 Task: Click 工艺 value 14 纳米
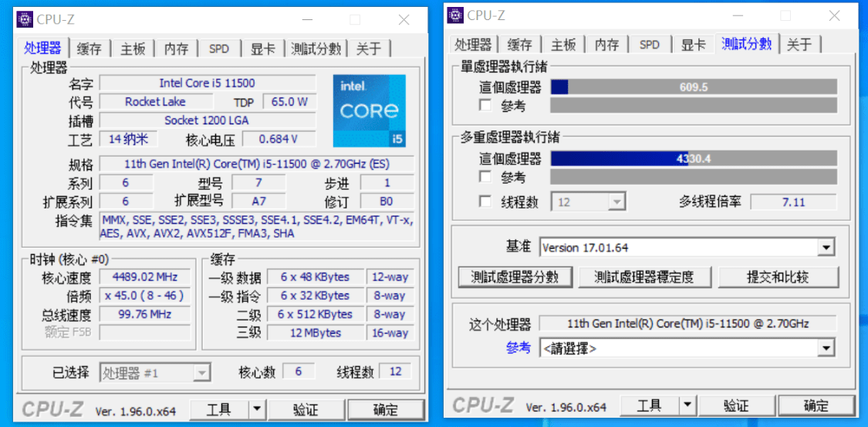(128, 139)
